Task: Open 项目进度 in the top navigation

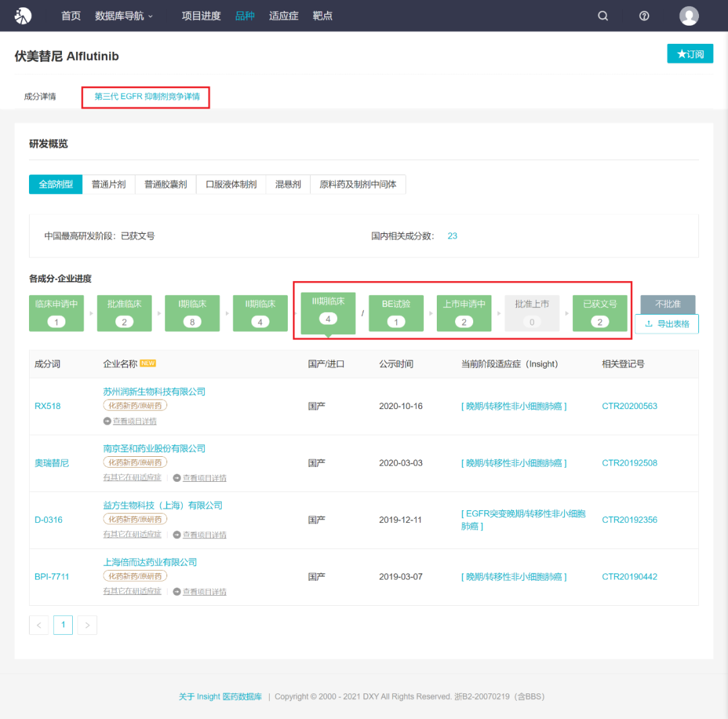Action: pos(201,15)
